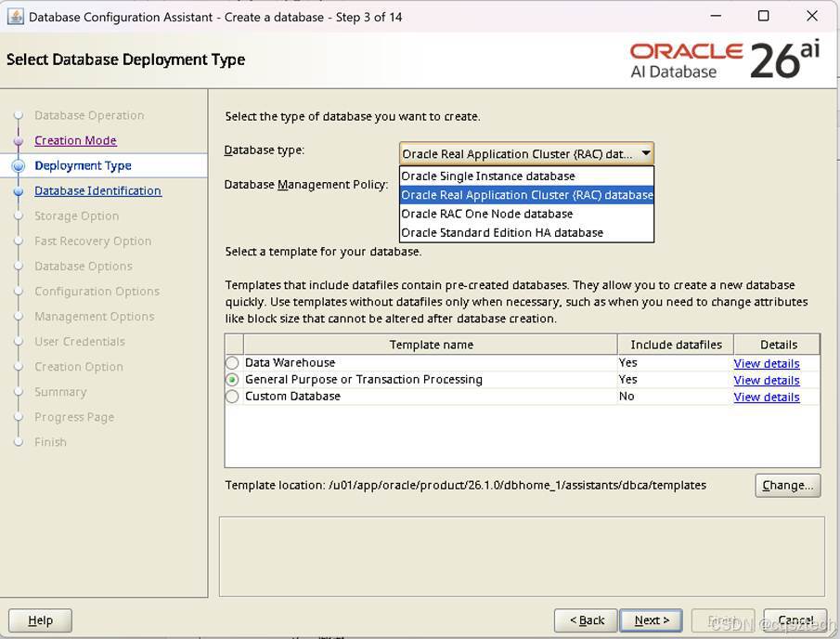Select the Custom Database template radio button
The height and width of the screenshot is (639, 840).
[232, 397]
